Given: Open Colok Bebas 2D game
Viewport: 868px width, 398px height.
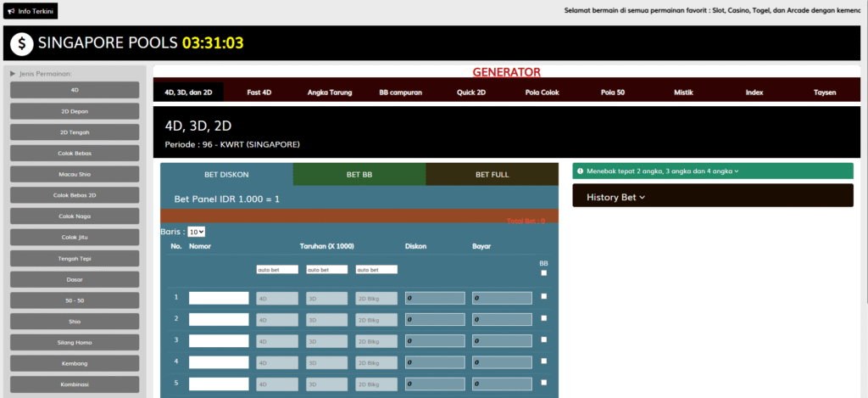Looking at the screenshot, I should coord(75,196).
